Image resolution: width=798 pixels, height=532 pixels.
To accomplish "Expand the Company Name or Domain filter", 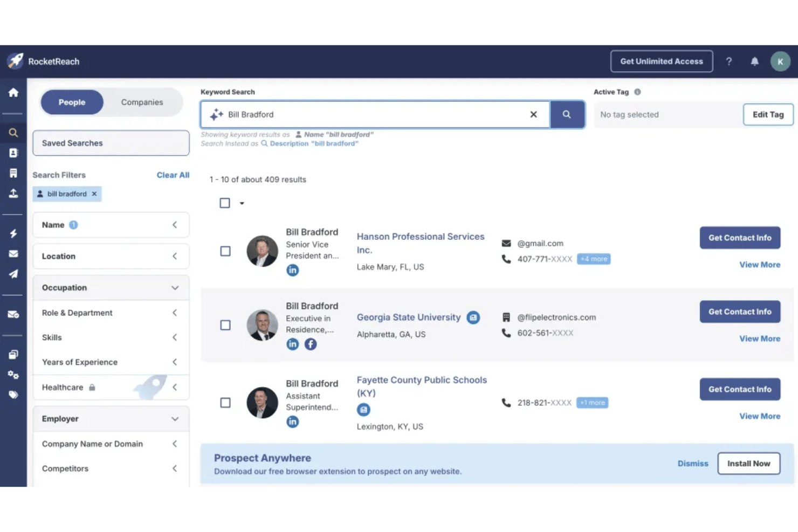I will point(111,444).
